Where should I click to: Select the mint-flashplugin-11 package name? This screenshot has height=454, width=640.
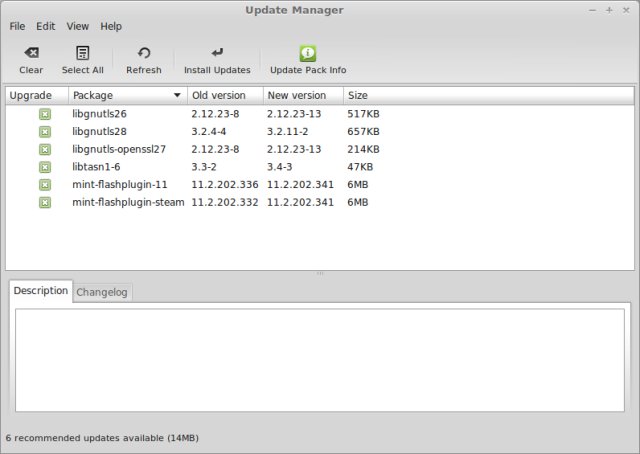pyautogui.click(x=120, y=185)
